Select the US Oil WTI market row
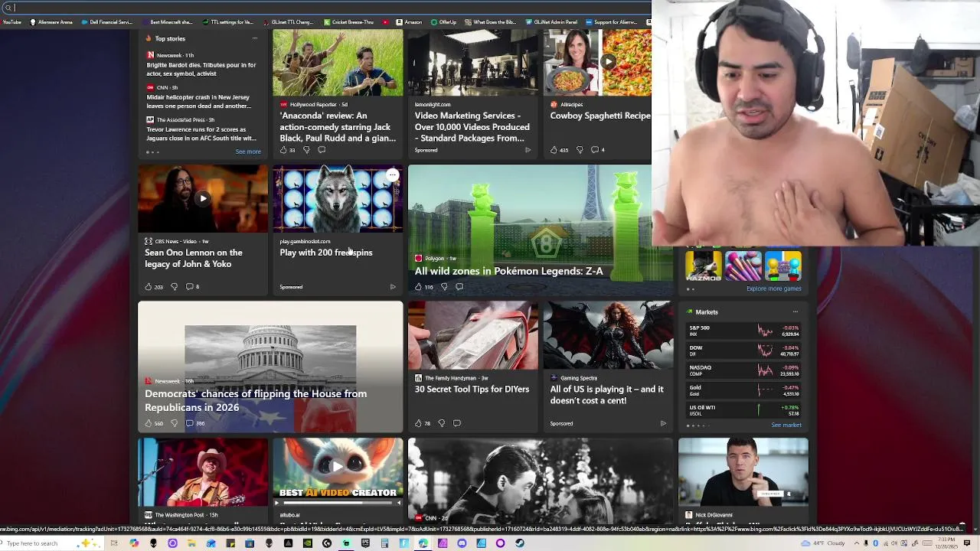 (743, 410)
